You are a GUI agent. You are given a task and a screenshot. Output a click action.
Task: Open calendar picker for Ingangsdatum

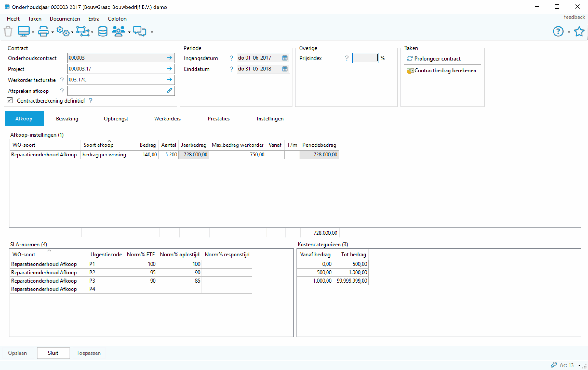click(x=285, y=58)
